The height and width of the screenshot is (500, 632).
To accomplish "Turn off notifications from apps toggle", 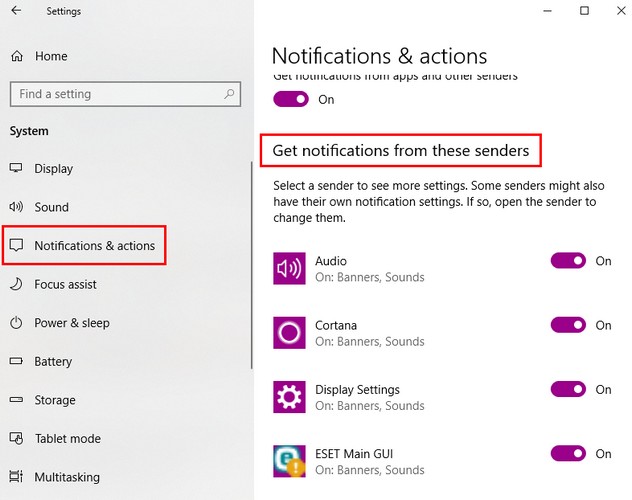I will coord(290,99).
